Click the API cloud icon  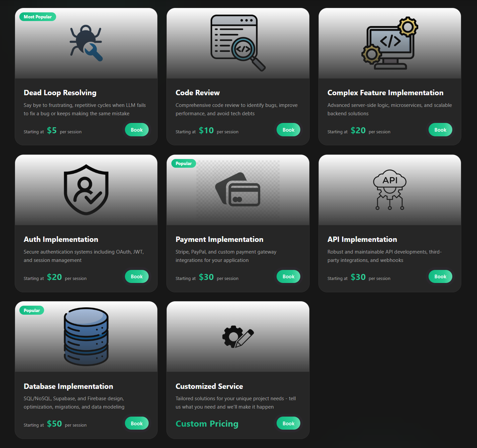pos(390,190)
